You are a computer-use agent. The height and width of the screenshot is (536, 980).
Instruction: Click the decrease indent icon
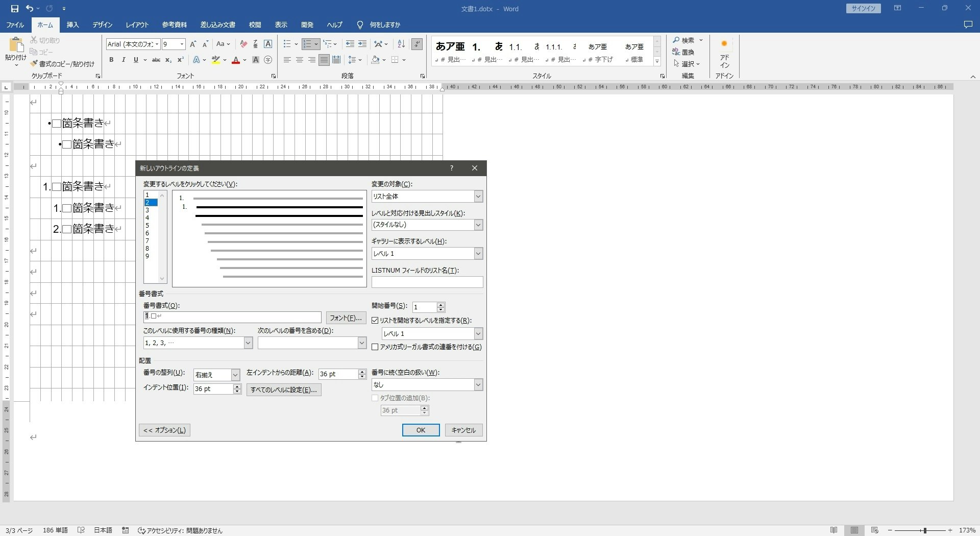tap(350, 44)
